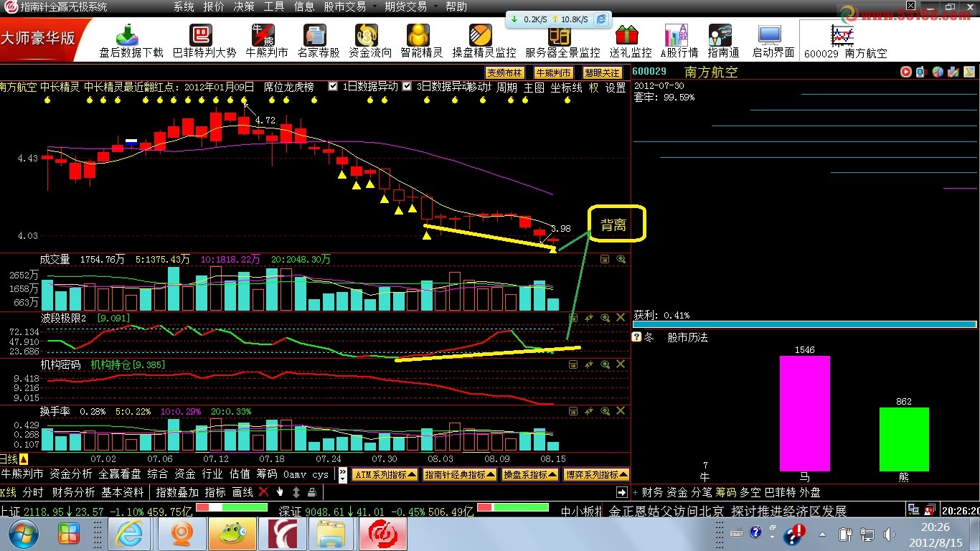Image resolution: width=980 pixels, height=551 pixels.
Task: Open the 股市交易 dropdown menu
Action: [x=345, y=6]
